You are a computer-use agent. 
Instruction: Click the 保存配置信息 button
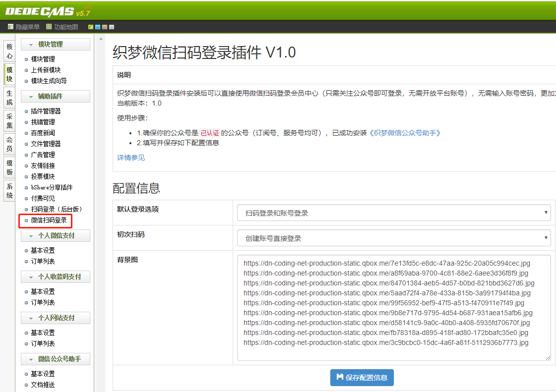pyautogui.click(x=362, y=378)
